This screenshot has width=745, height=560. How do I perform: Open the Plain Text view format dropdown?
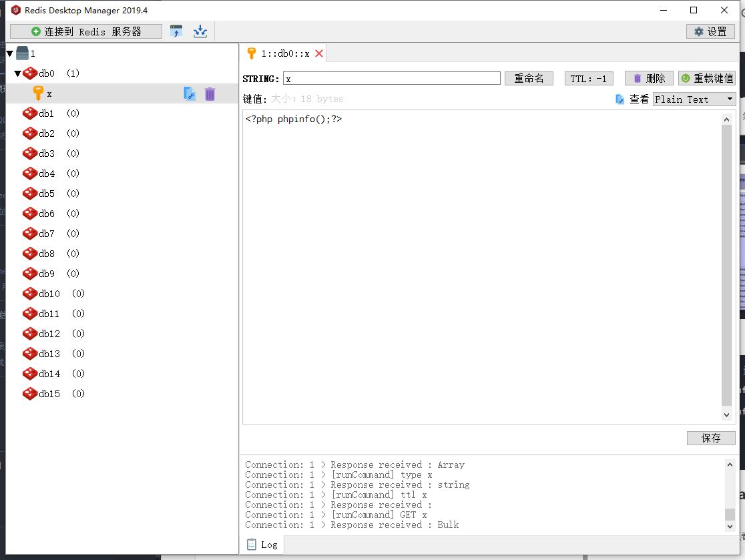694,99
